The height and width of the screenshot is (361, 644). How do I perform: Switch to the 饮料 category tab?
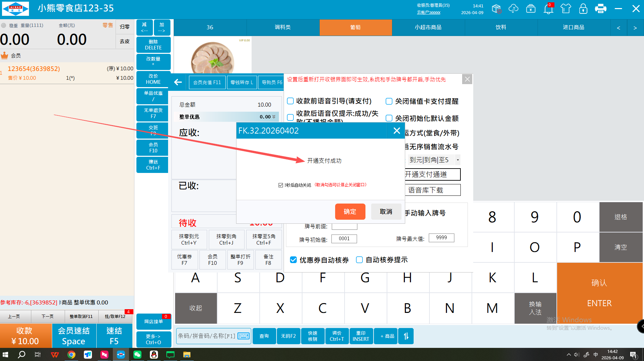(x=501, y=27)
